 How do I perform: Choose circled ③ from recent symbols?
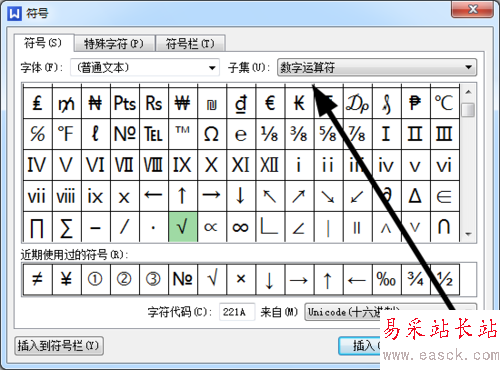click(154, 279)
